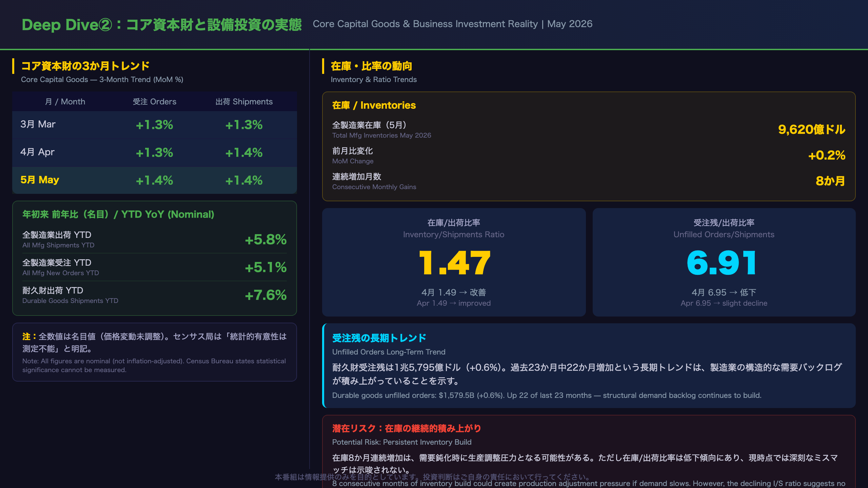Click 'Inventory/Shipments Ratio' English label

pos(454,235)
